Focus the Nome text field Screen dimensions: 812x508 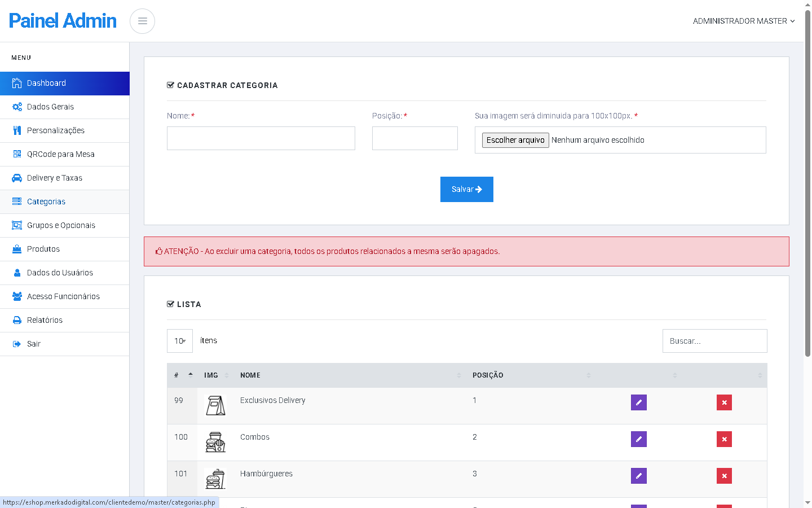(261, 138)
